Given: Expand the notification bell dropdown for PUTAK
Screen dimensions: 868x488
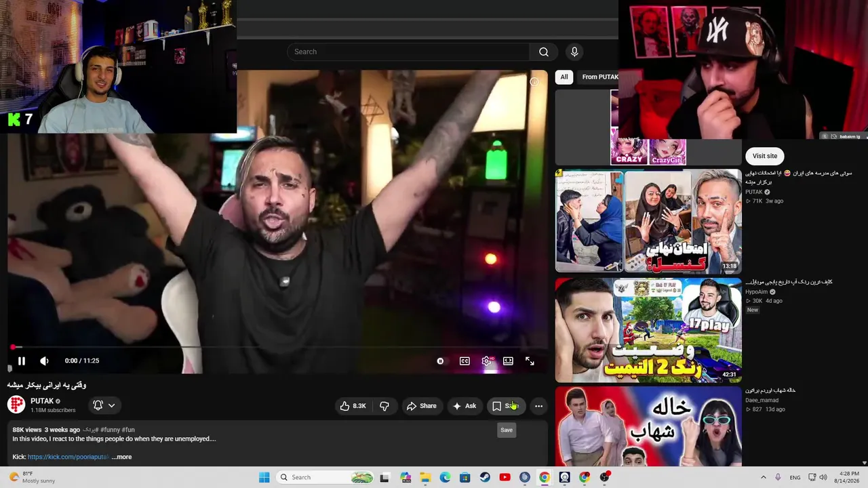Looking at the screenshot, I should (104, 405).
